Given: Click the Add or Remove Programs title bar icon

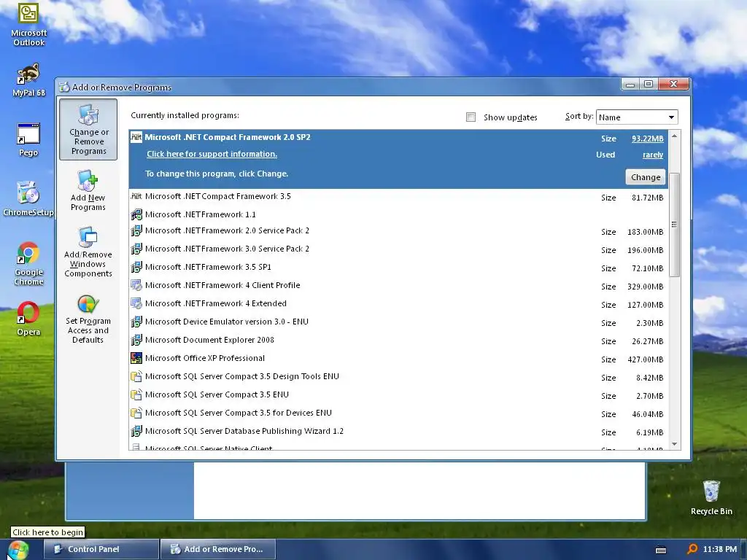Looking at the screenshot, I should 64,87.
